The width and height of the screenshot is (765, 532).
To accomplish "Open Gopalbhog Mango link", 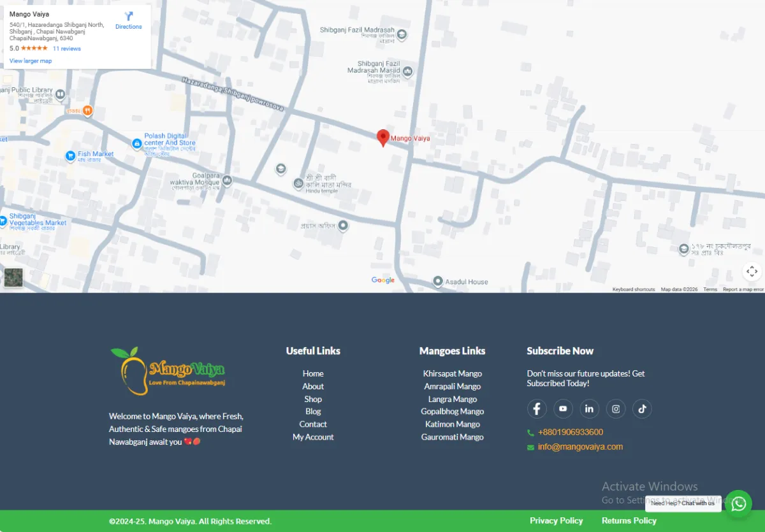I will coord(453,412).
